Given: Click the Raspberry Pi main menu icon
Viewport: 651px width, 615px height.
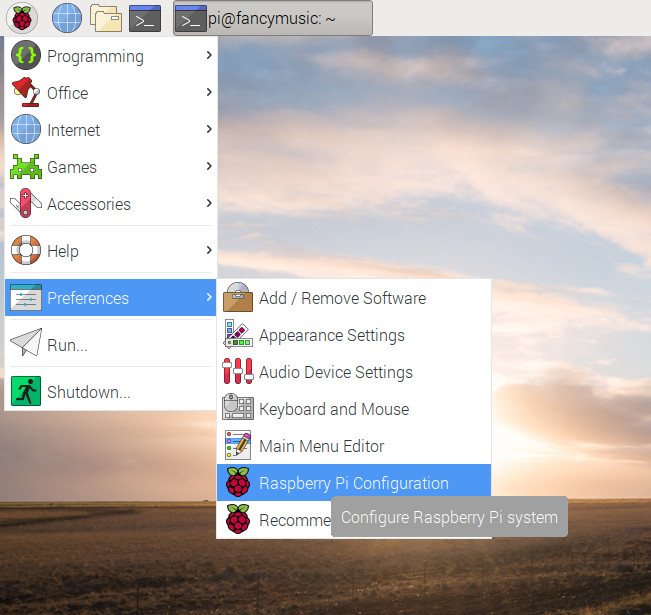Looking at the screenshot, I should click(x=22, y=18).
